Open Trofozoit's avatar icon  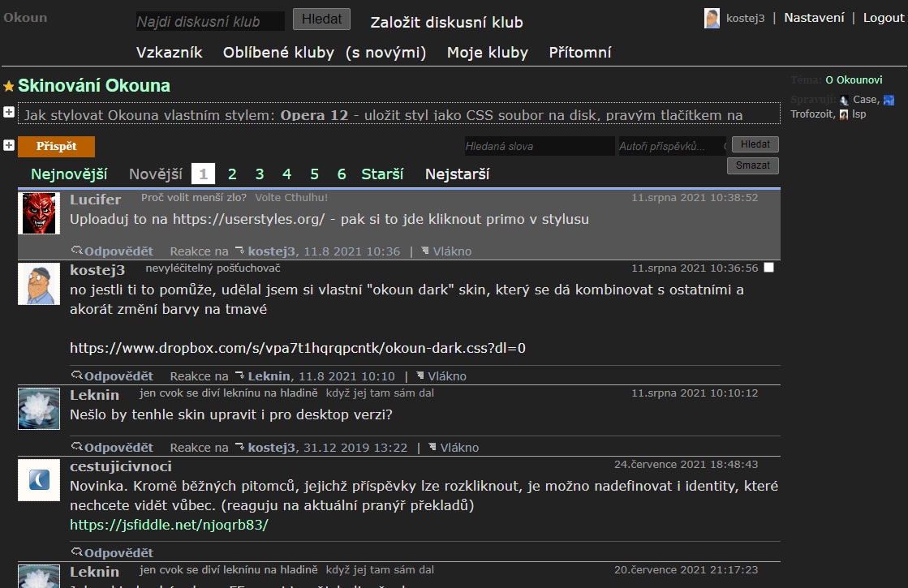click(x=887, y=100)
